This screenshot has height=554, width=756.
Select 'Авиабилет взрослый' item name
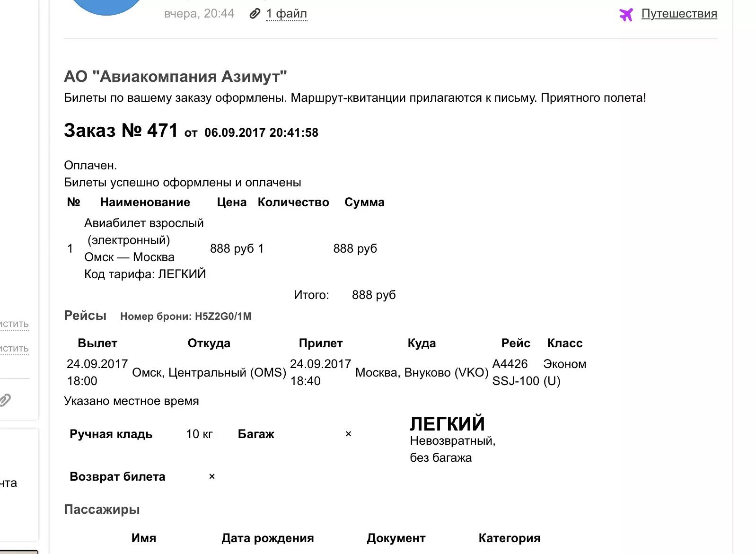(x=144, y=223)
